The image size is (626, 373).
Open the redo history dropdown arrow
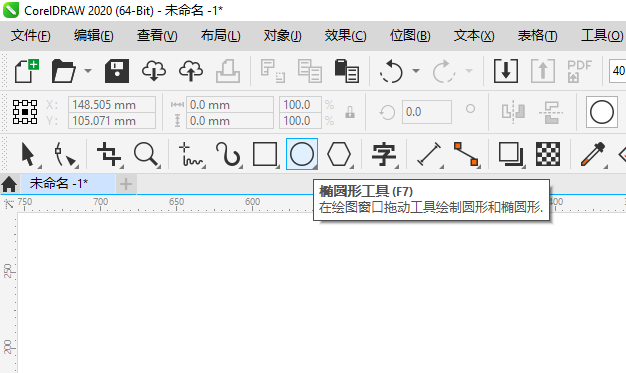coord(469,71)
